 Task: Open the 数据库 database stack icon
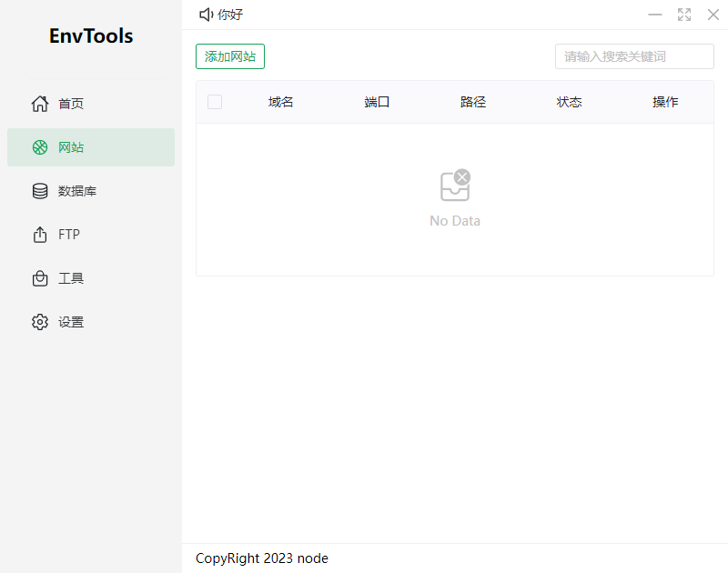click(39, 191)
